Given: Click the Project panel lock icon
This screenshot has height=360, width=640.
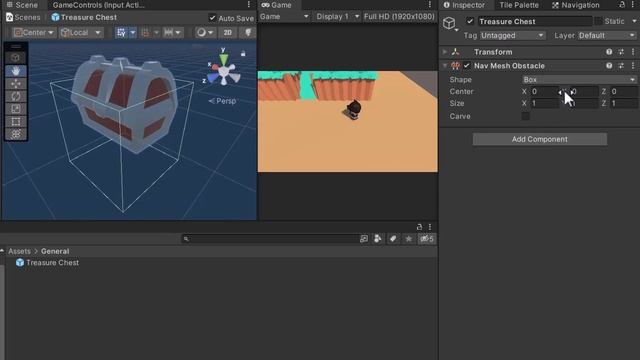Looking at the screenshot, I should coord(419,227).
